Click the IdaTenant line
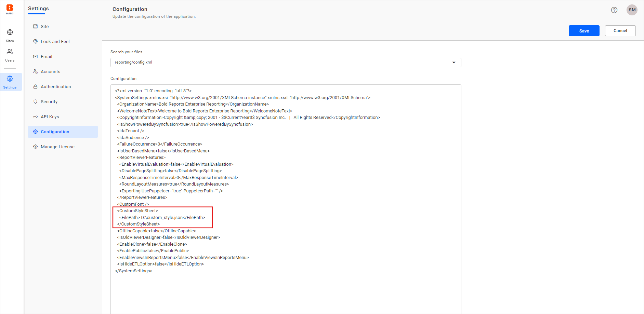 (x=131, y=131)
